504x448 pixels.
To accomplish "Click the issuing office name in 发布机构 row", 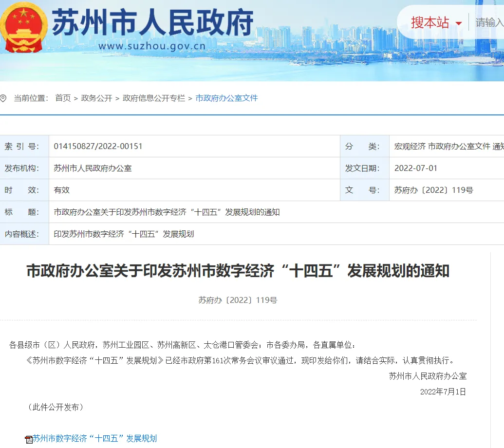I will point(93,168).
